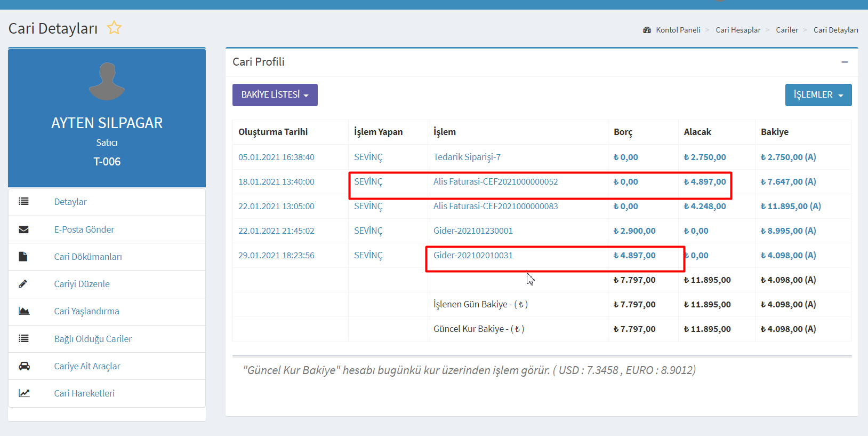
Task: Select Bağlı Olduğu Cariler menu item
Action: (x=93, y=339)
